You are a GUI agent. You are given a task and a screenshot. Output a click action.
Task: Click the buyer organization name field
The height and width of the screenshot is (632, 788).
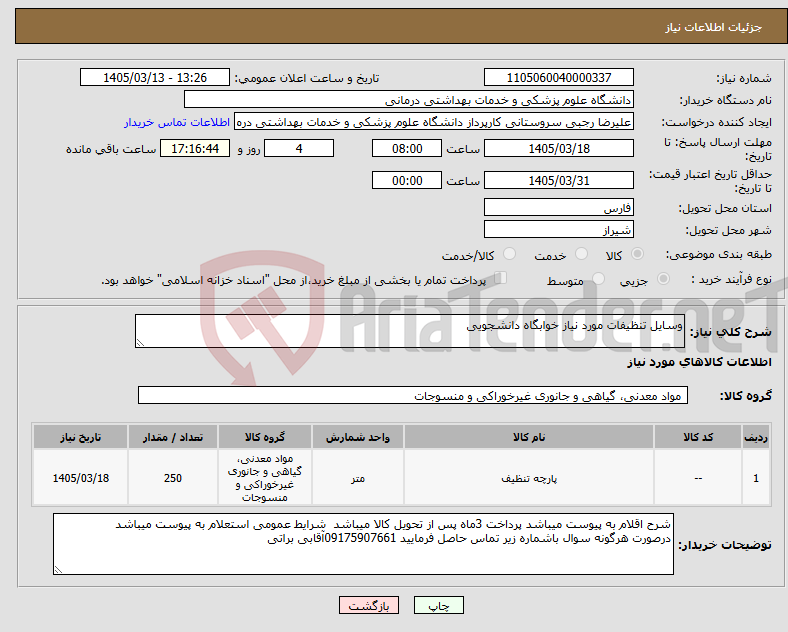[409, 99]
